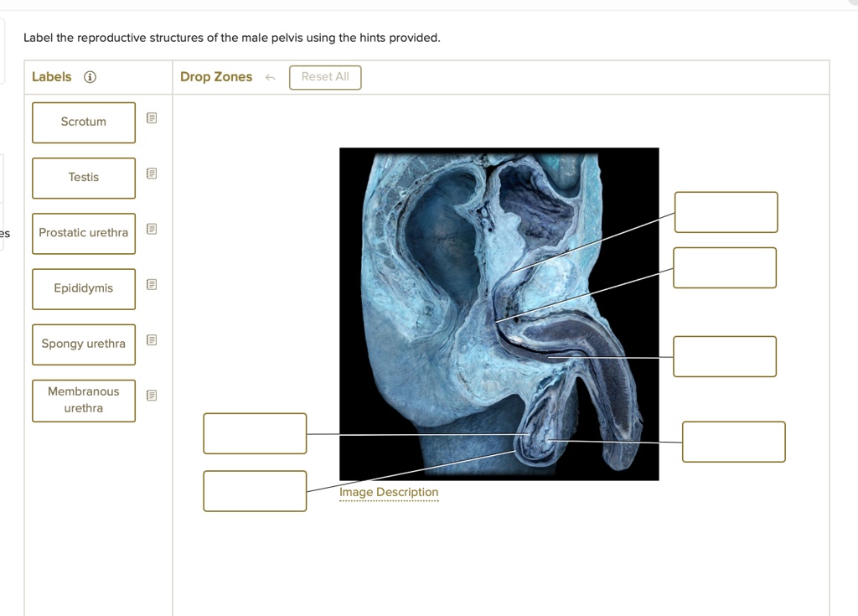Open the Image Description link
The width and height of the screenshot is (858, 616).
(x=389, y=492)
